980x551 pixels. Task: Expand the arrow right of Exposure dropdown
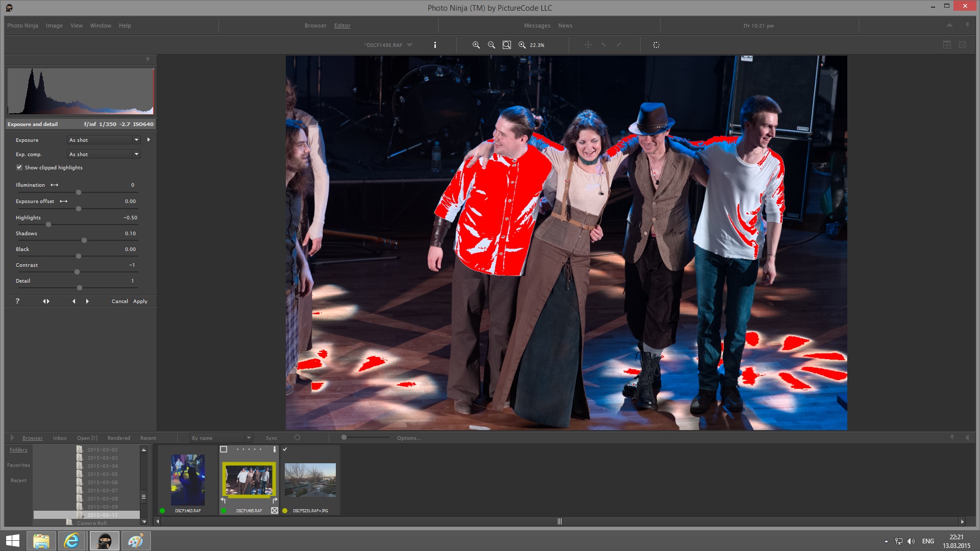click(x=149, y=140)
